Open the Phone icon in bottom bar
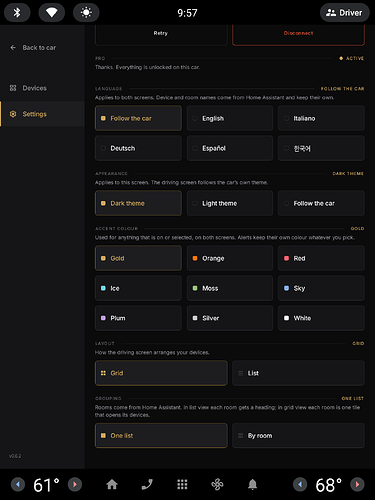This screenshot has height=500, width=375. 147,484
